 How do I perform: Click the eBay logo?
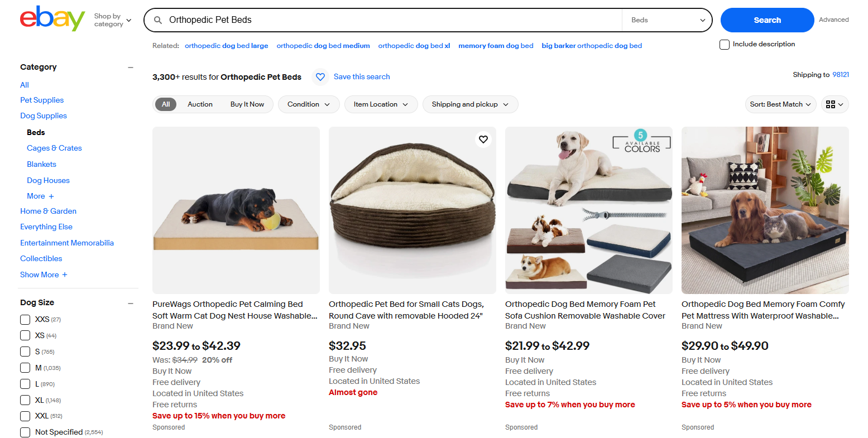tap(52, 18)
